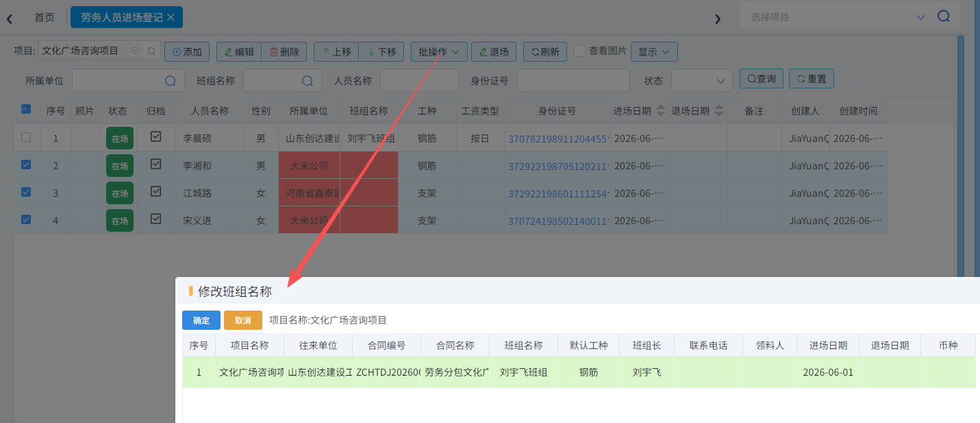Open ID link 372922198601111254
The height and width of the screenshot is (423, 980).
click(557, 193)
